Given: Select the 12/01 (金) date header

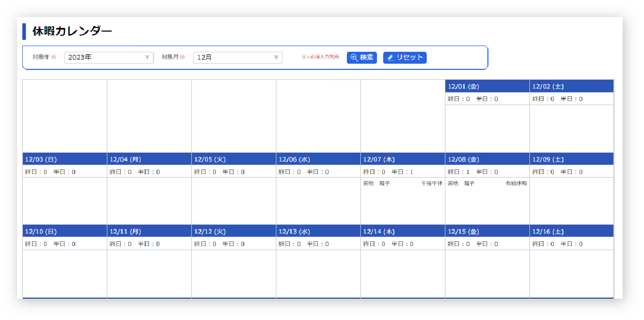Looking at the screenshot, I should coord(487,86).
